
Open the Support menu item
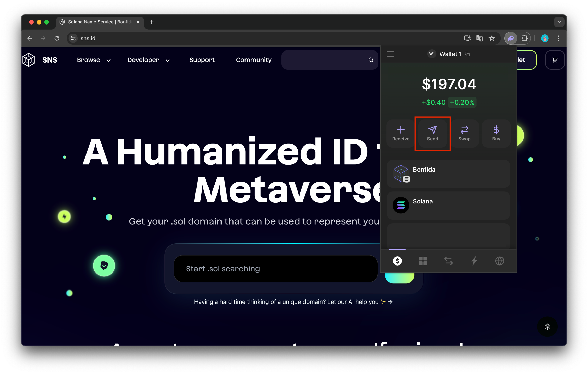pos(202,60)
